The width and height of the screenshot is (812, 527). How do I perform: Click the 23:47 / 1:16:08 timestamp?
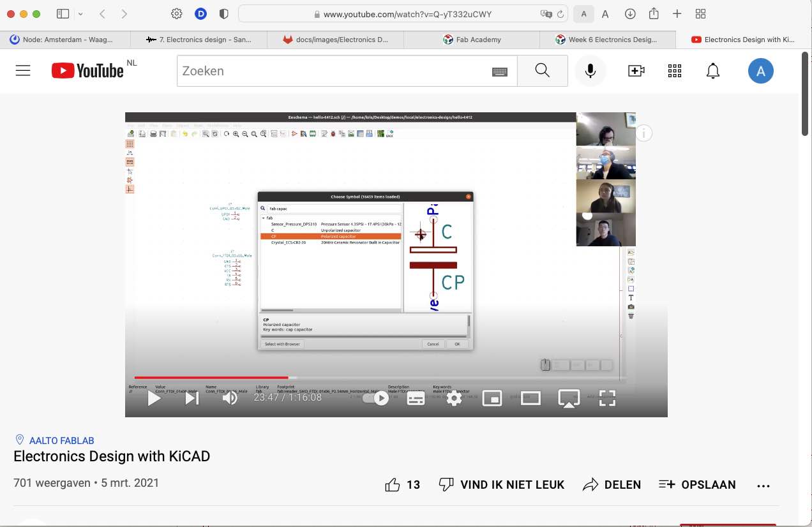[288, 397]
